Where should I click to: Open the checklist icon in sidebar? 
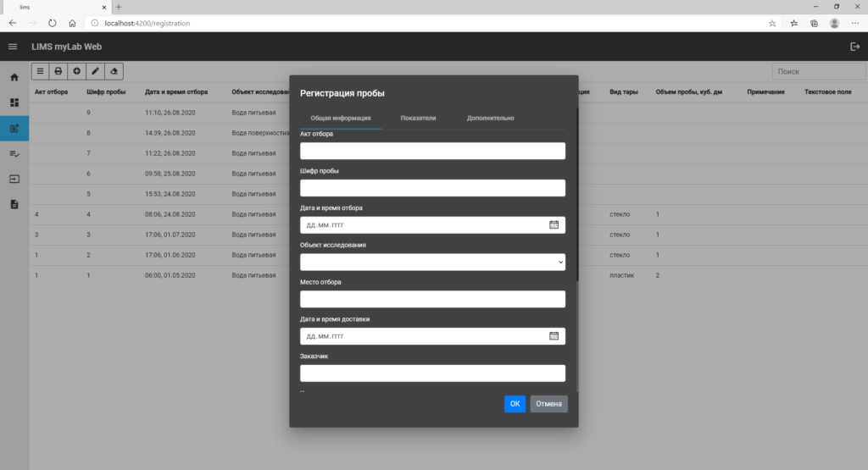pos(14,154)
